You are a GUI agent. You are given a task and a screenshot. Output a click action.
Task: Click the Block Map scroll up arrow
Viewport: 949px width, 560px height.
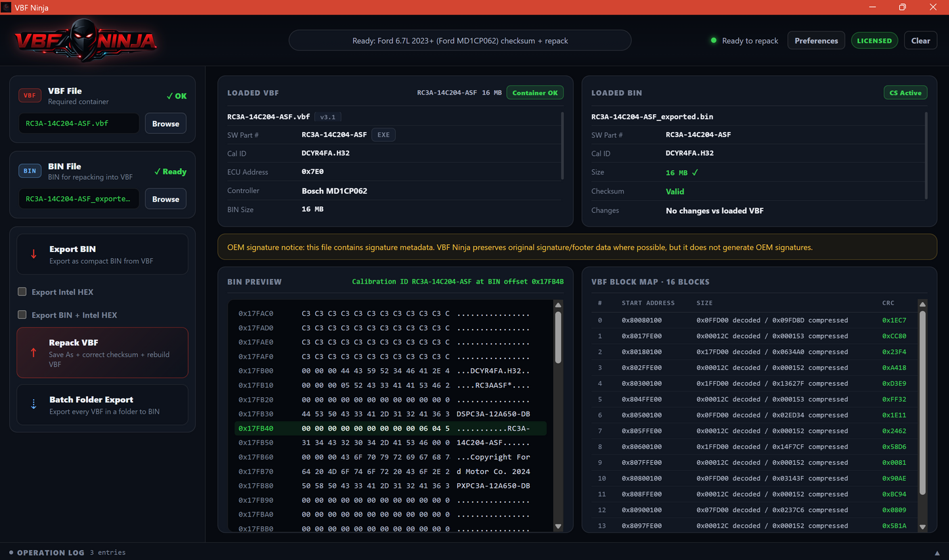coord(922,304)
